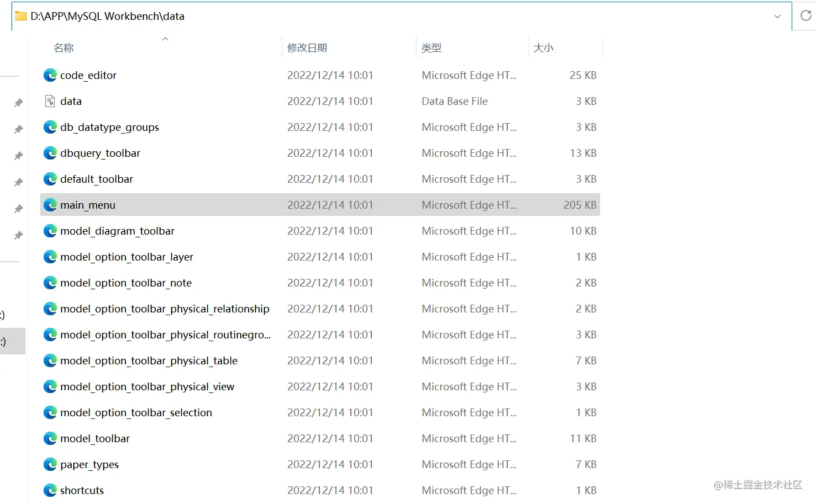Click the Data Base File type cell
Screen dimensions: 816x504
pyautogui.click(x=455, y=101)
